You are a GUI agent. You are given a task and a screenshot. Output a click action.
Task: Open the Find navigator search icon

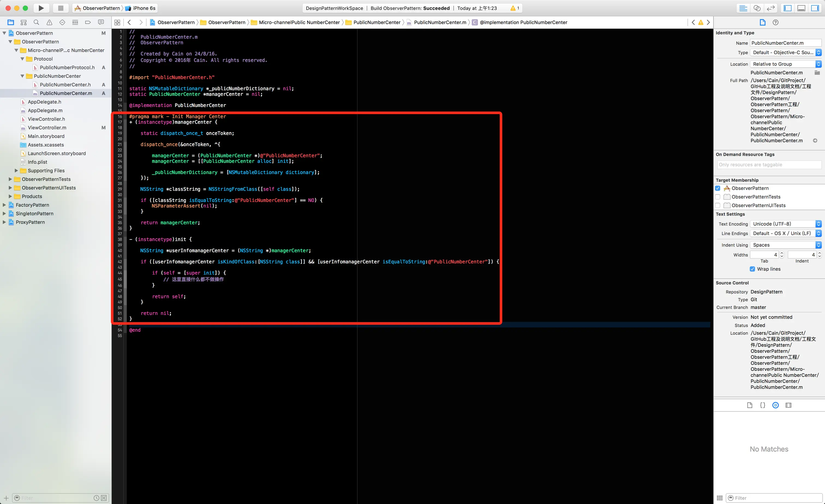pyautogui.click(x=37, y=22)
